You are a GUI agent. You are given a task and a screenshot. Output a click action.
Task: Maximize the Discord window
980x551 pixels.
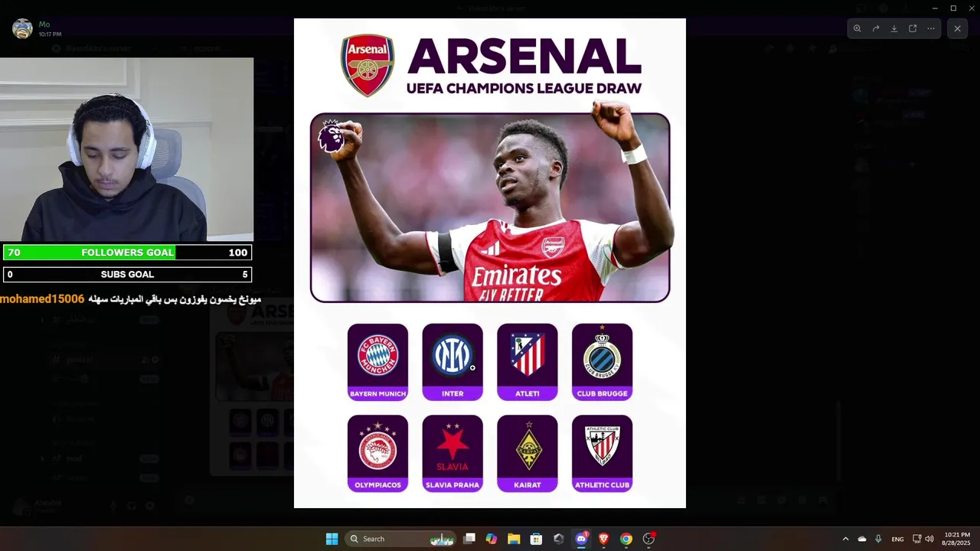[953, 8]
